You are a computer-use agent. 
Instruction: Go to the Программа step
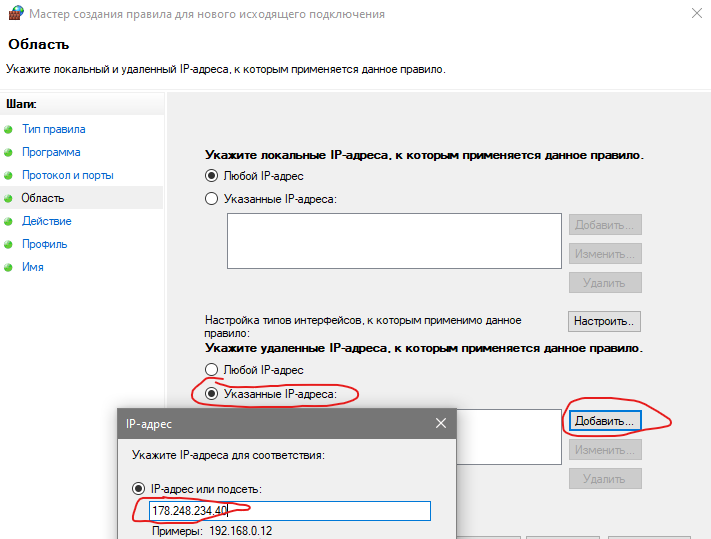51,152
